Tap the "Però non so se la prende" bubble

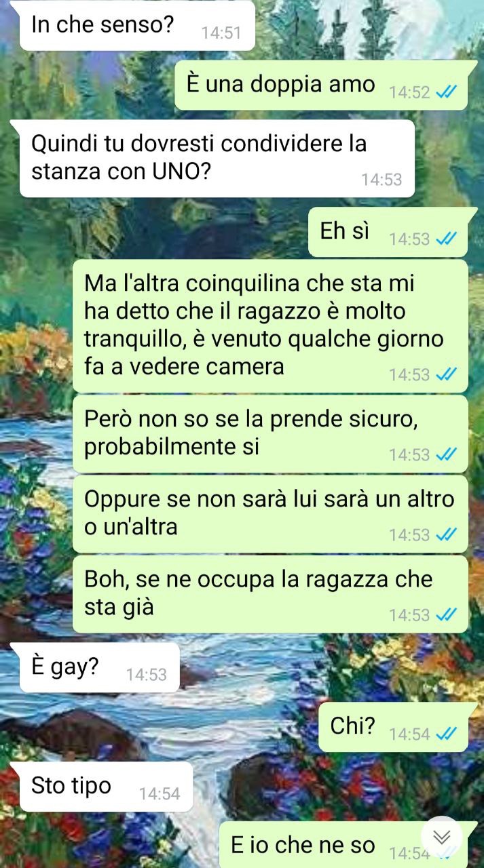(270, 434)
